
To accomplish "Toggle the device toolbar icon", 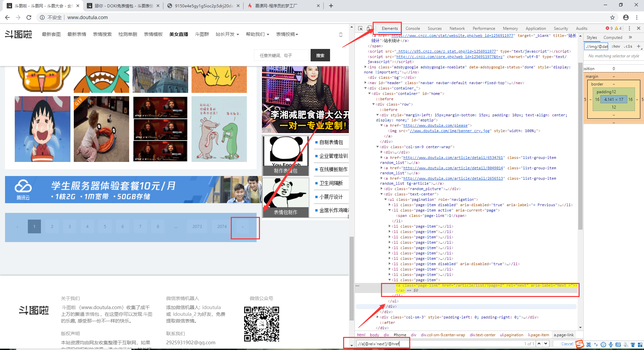I will (x=369, y=28).
